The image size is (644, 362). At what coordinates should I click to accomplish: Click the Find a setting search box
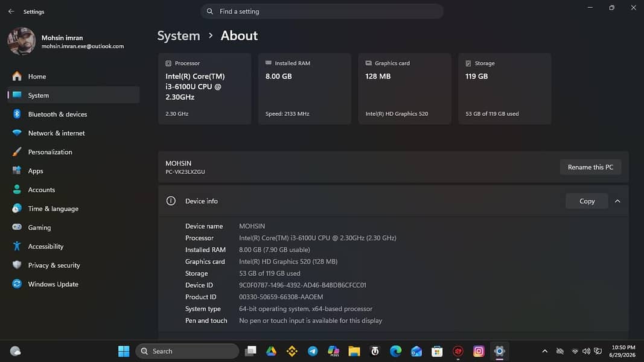point(322,11)
